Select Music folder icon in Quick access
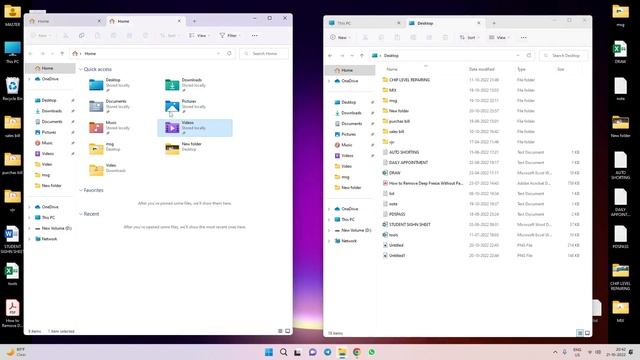 [x=96, y=127]
